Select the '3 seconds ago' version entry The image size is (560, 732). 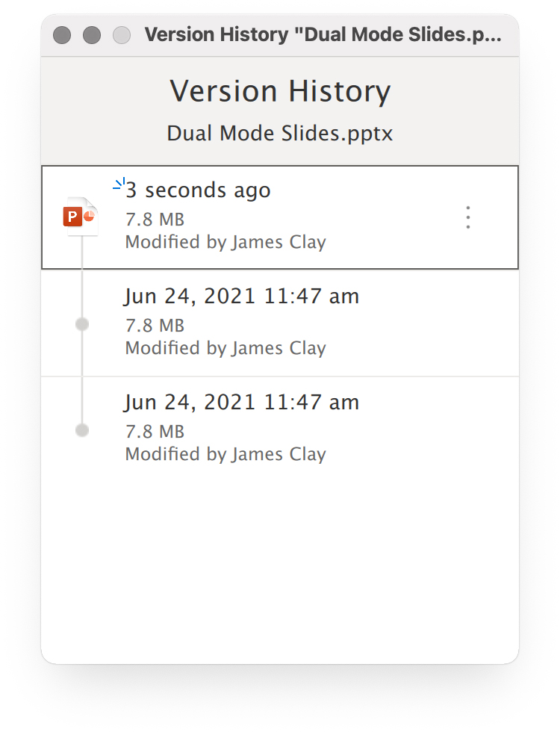click(280, 217)
